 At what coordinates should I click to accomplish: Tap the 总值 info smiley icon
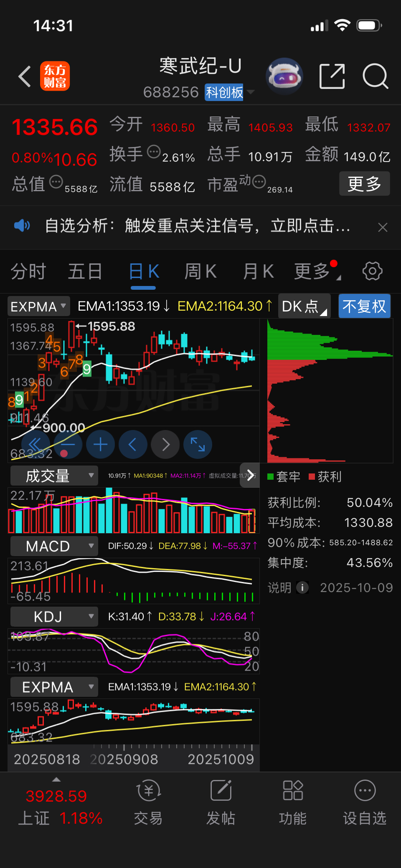pyautogui.click(x=56, y=182)
